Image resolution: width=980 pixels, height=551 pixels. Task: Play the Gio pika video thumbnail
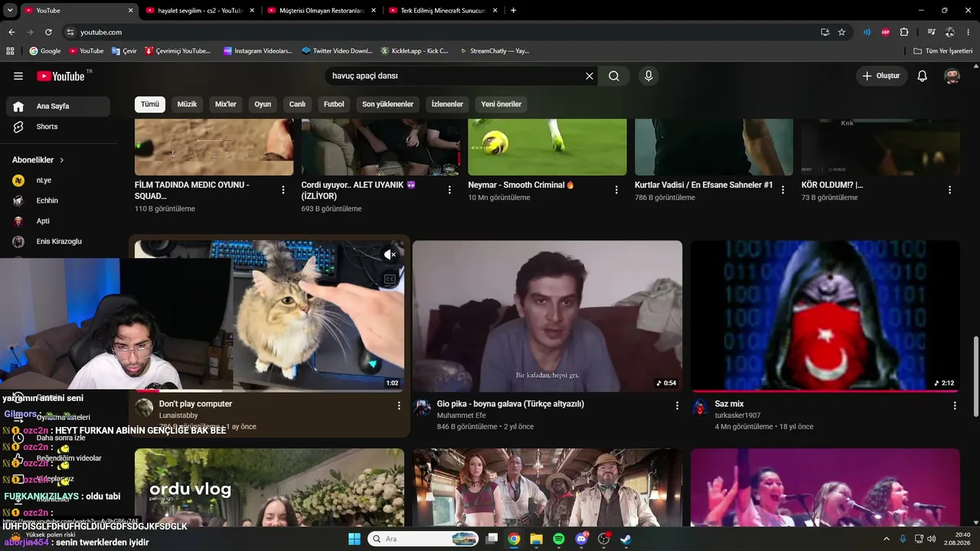[547, 316]
